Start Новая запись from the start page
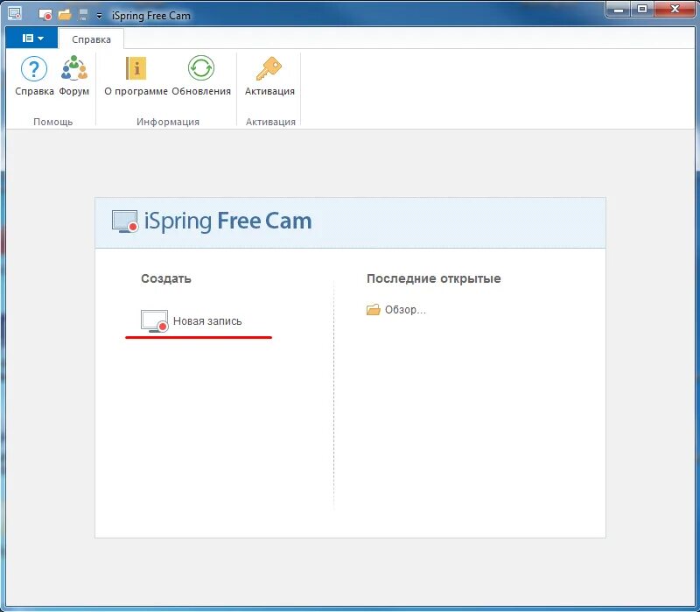 192,320
